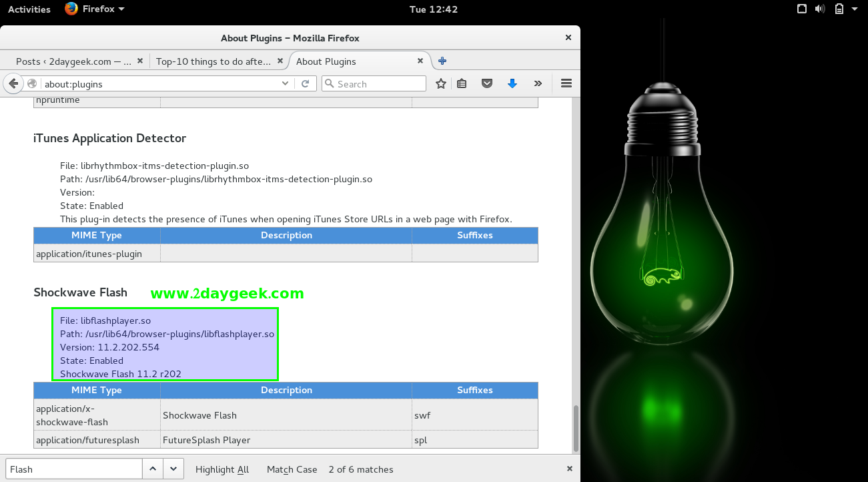This screenshot has width=868, height=482.
Task: Click application/futuresplash cell
Action: (x=97, y=440)
